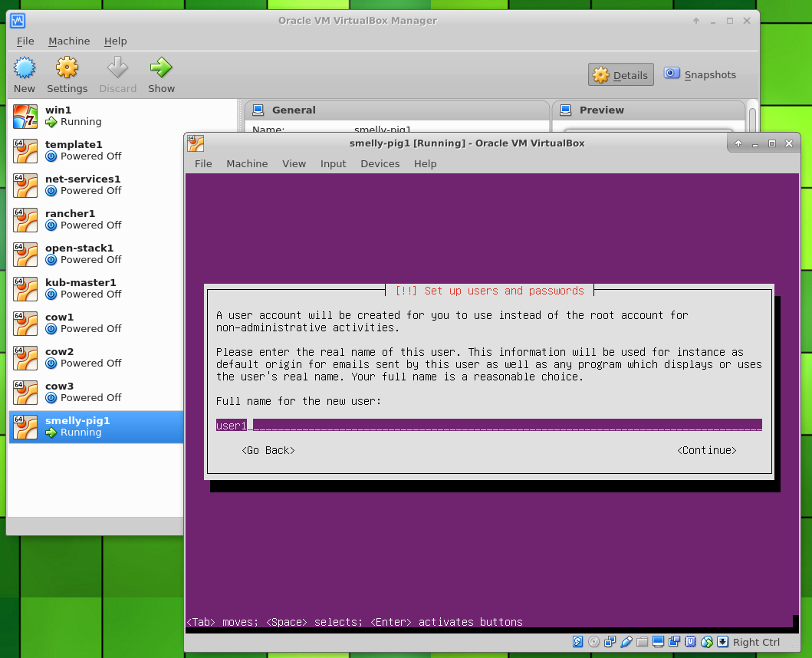Viewport: 812px width, 658px height.
Task: Click the win1 Windows 7 icon
Action: [25, 116]
